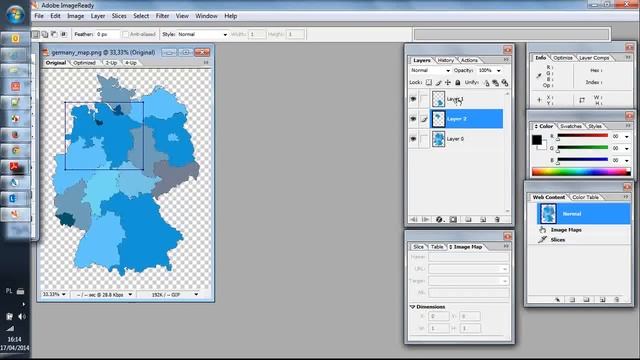The width and height of the screenshot is (640, 360).
Task: Select the New Selection mode icon
Action: [36, 34]
